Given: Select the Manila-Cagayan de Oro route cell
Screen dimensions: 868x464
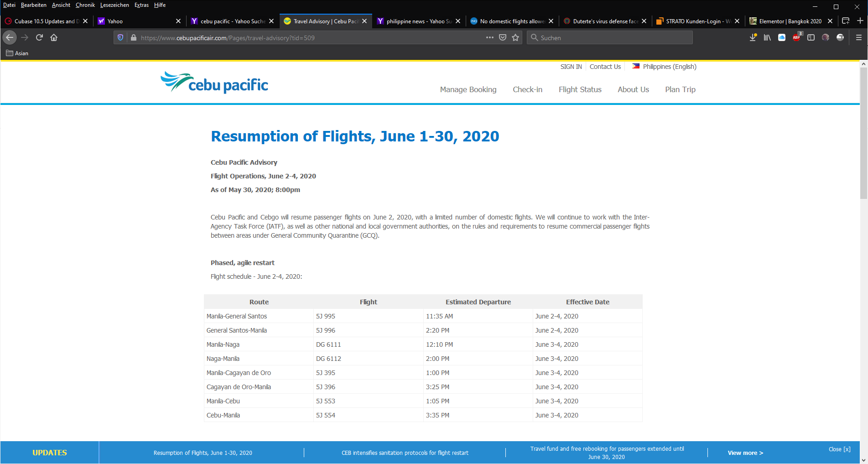Looking at the screenshot, I should point(259,373).
